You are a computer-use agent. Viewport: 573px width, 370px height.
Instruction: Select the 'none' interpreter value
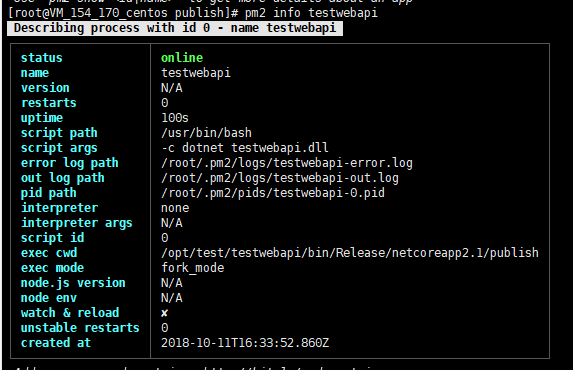(175, 208)
